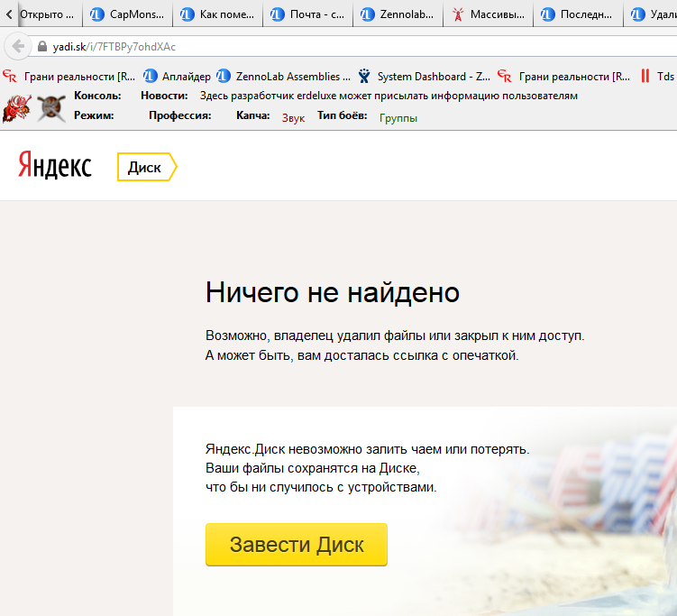Click text Яндекс.Диск невозможно залить чаем
Viewport: 677px width, 616px height.
pyautogui.click(x=368, y=449)
